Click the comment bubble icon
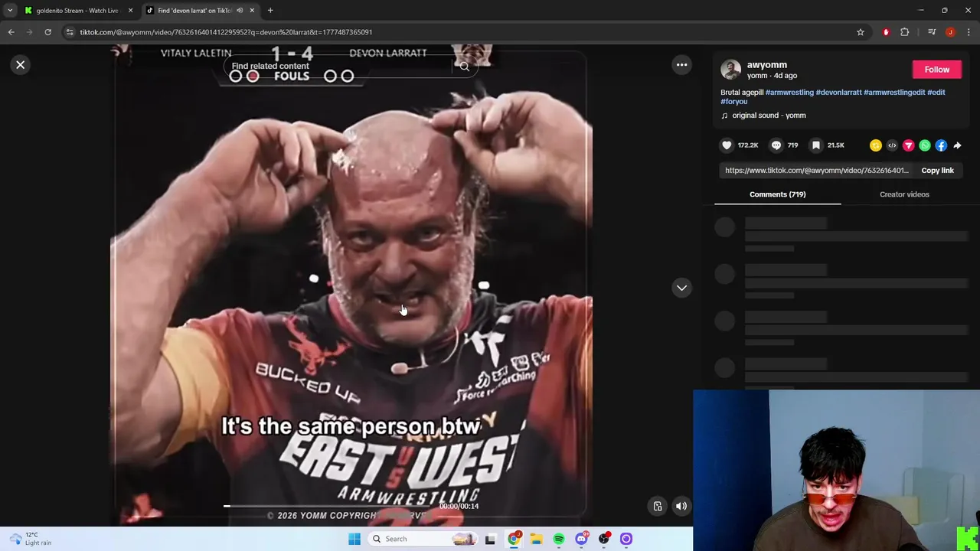Screen dimensions: 980x551 [776, 145]
